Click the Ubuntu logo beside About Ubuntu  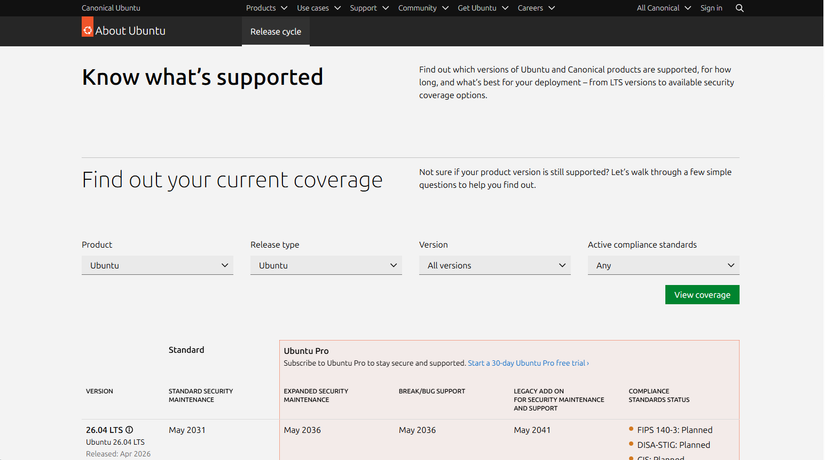click(87, 27)
